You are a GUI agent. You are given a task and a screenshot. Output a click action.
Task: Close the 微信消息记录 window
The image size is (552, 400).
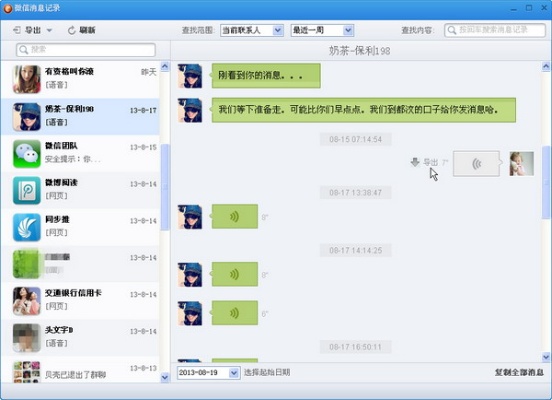click(x=544, y=8)
